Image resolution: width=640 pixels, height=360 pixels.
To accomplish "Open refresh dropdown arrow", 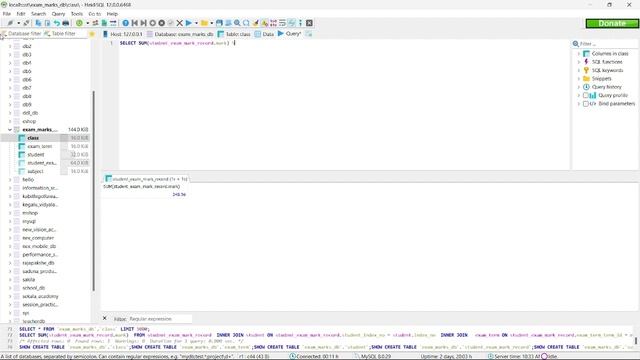I will (x=87, y=23).
